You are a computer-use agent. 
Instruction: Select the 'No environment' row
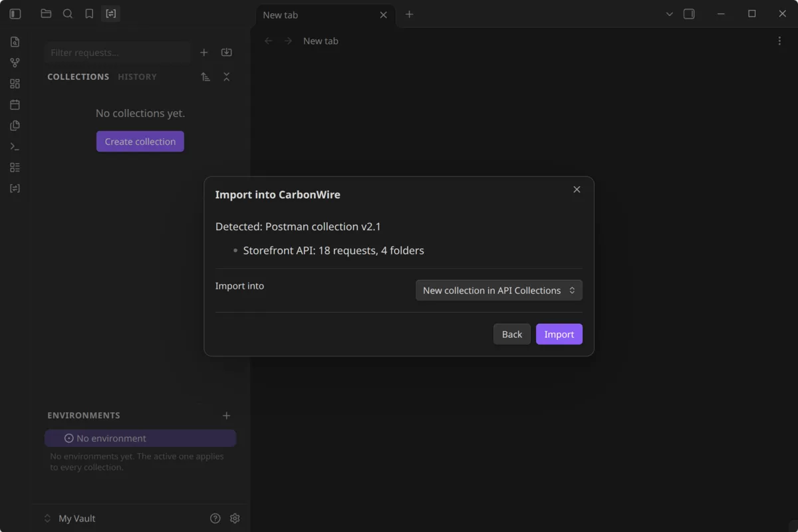click(140, 438)
